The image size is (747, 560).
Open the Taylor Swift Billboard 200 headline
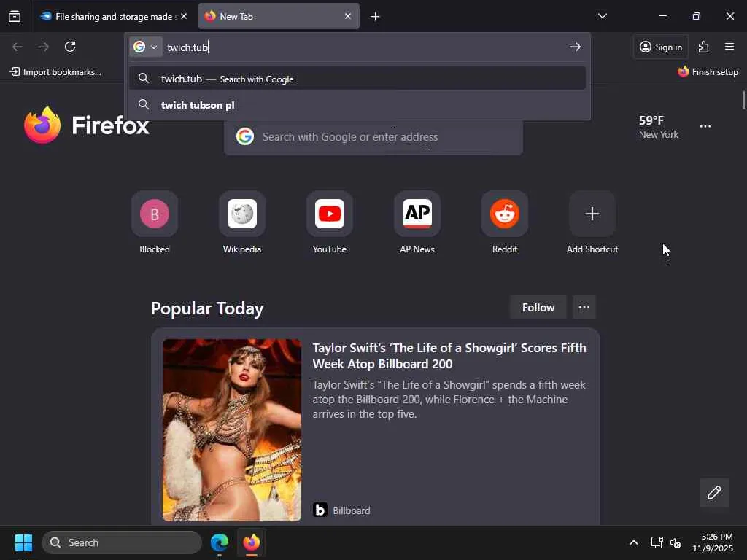449,356
